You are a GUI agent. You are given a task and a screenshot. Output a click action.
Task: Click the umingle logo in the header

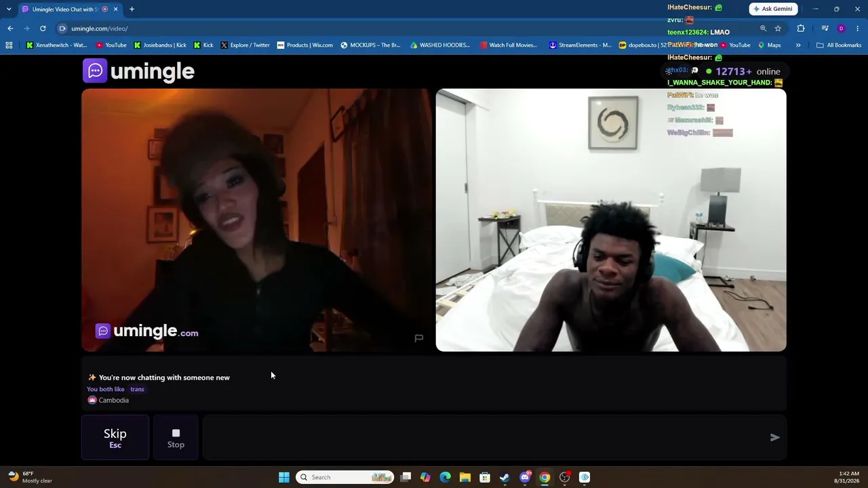[138, 70]
